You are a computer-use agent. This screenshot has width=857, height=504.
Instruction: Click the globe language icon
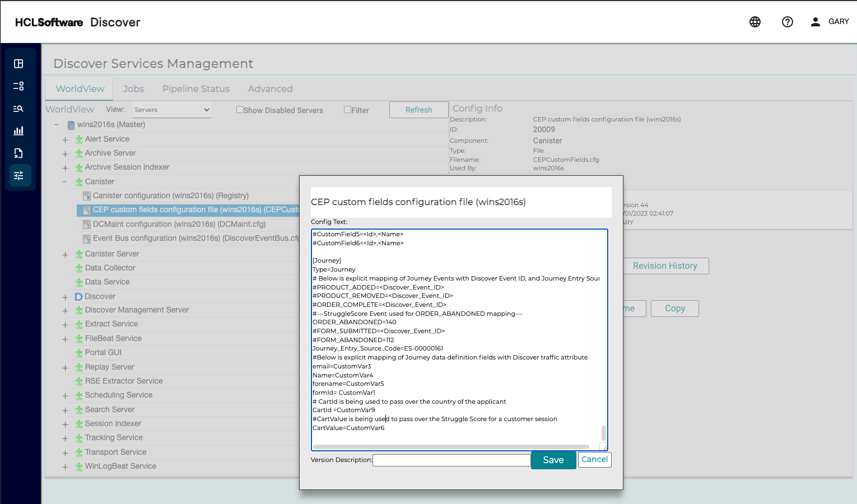pos(755,22)
